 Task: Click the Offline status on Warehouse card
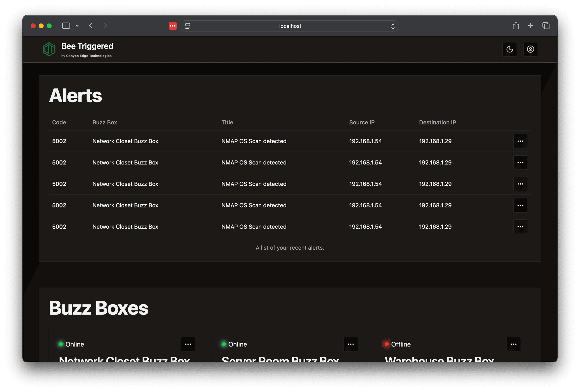tap(401, 344)
